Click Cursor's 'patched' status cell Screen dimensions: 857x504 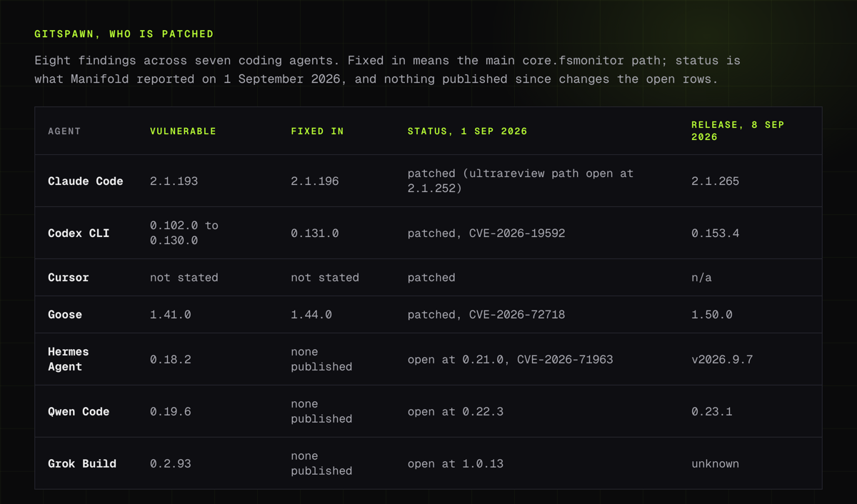(431, 278)
